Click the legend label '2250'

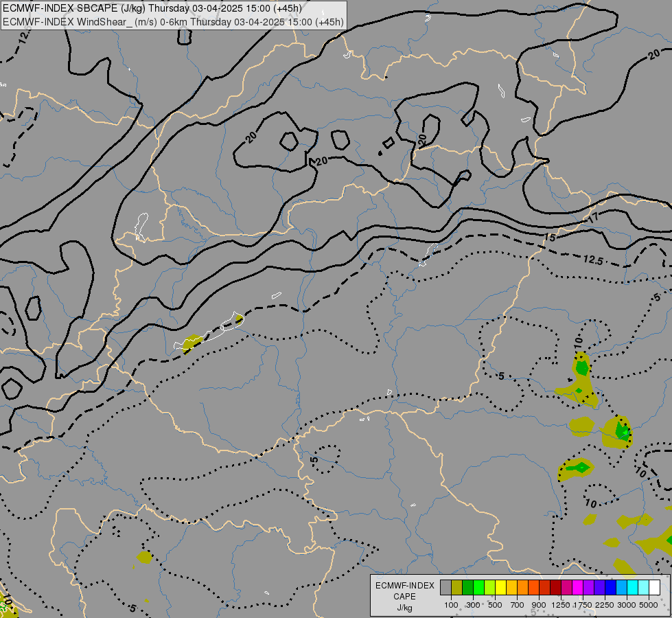tap(605, 605)
